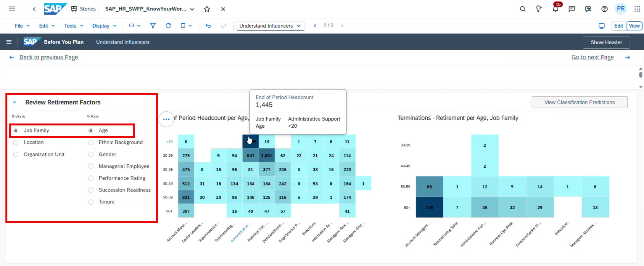This screenshot has height=266, width=644.
Task: Open the help question mark icon
Action: coord(604,9)
